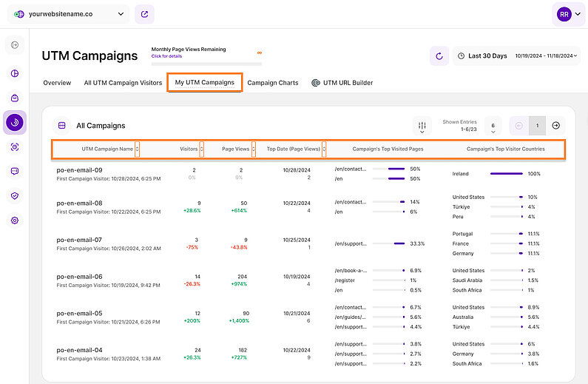
Task: Sort table by Visitors column
Action: tap(202, 149)
